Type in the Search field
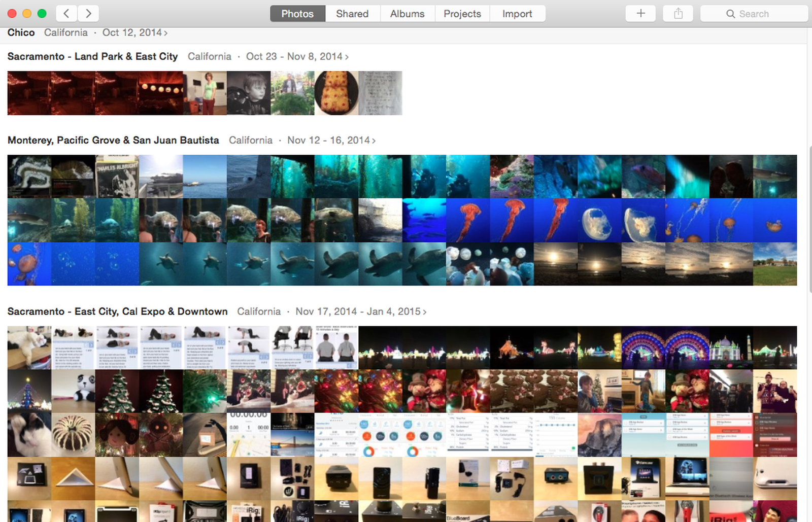 pyautogui.click(x=761, y=14)
